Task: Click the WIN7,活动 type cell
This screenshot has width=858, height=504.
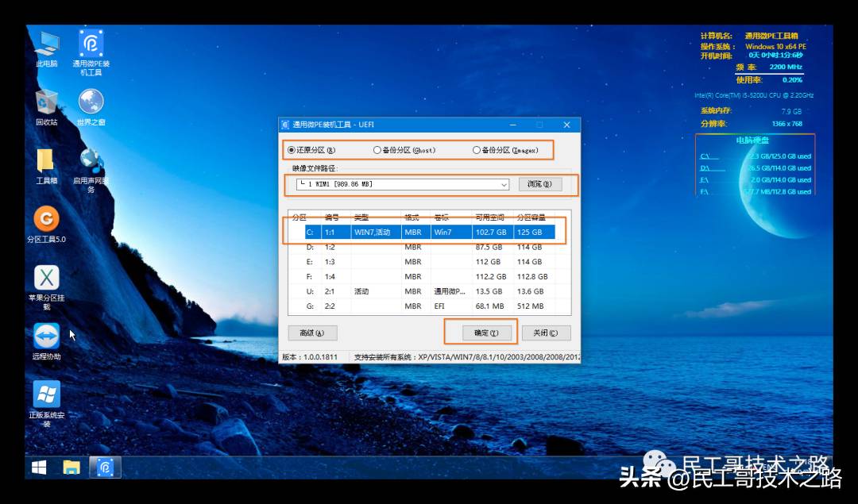Action: [372, 233]
